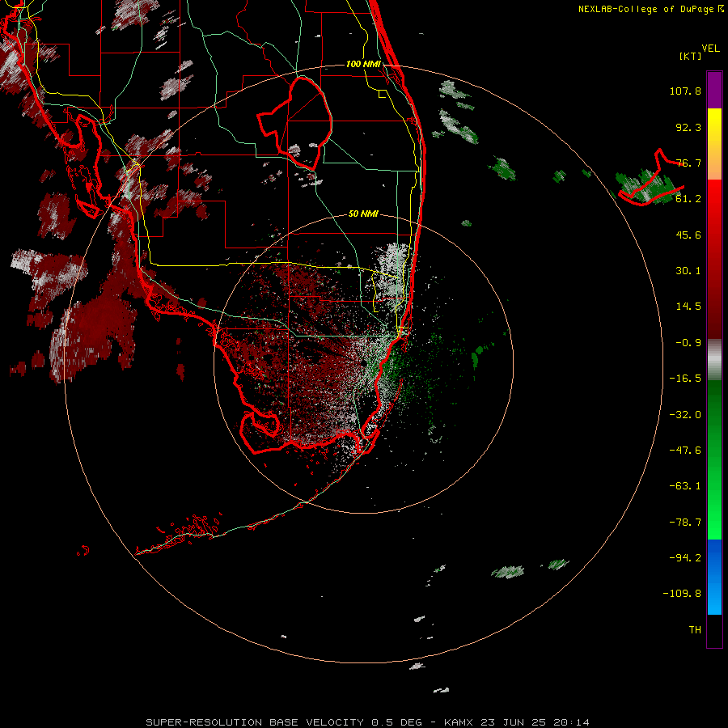Click the 100 NMI range ring label
The image size is (728, 728).
tap(363, 64)
